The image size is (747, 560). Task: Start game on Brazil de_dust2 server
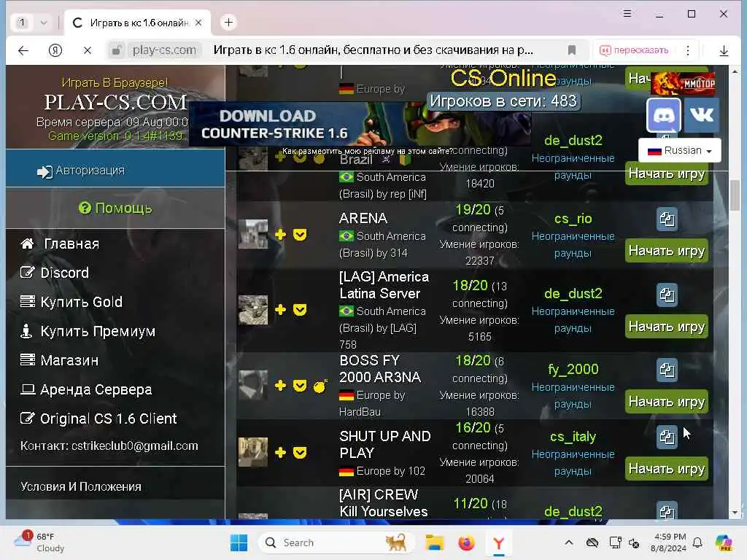(667, 174)
